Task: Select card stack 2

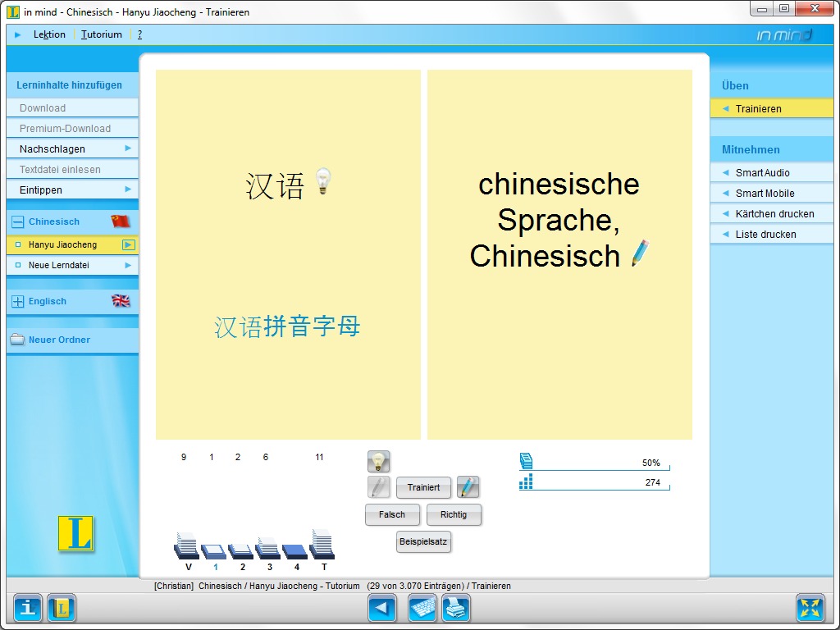Action: pyautogui.click(x=240, y=551)
